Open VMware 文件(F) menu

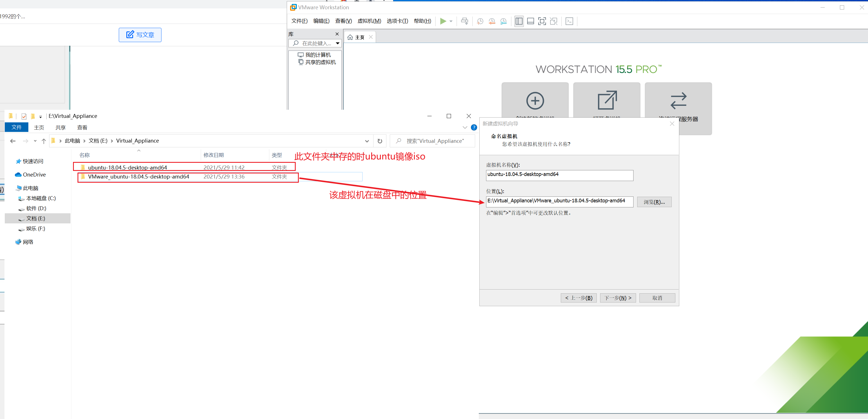tap(299, 21)
